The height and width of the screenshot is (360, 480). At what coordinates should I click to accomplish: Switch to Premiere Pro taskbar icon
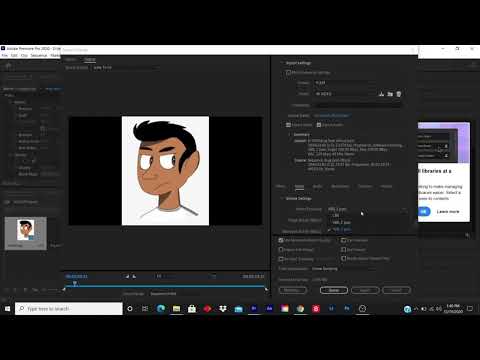click(254, 309)
